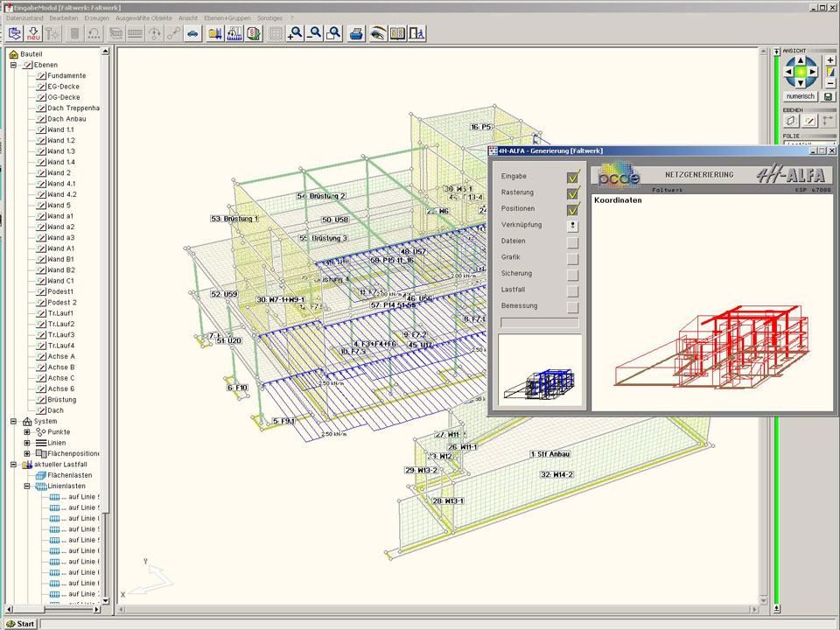This screenshot has width=840, height=630.
Task: Click the plus zoom button in Ansicht panel
Action: tap(829, 60)
